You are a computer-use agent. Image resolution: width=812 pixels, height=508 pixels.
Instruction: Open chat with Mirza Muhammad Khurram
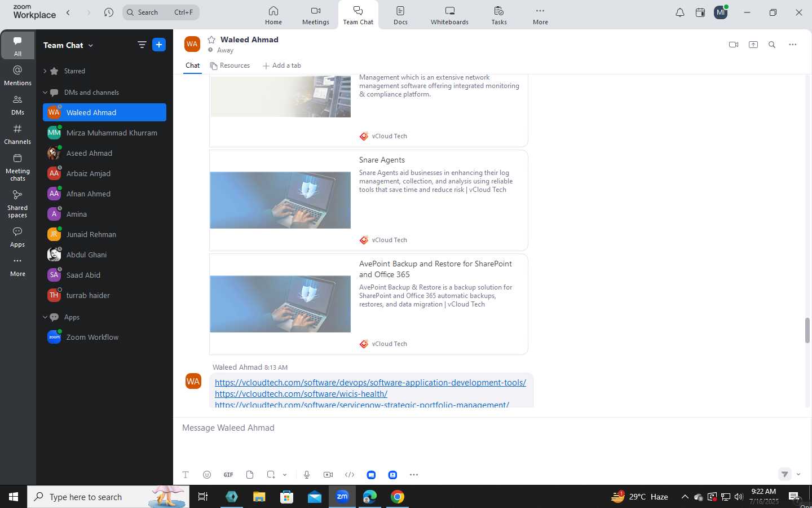click(104, 133)
